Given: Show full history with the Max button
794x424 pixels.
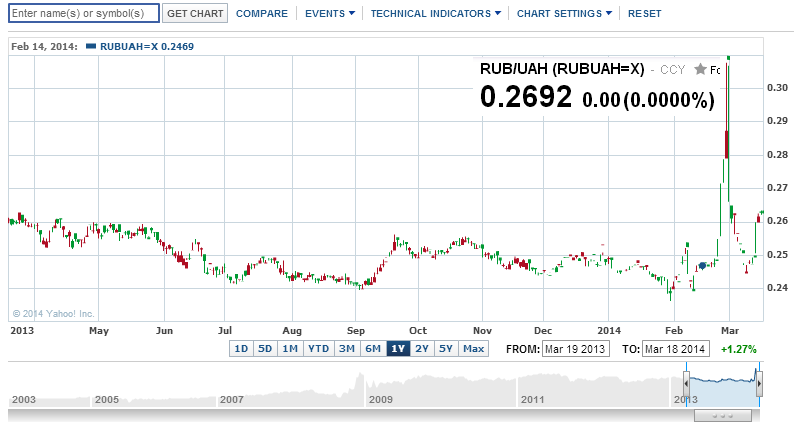Looking at the screenshot, I should tap(473, 349).
